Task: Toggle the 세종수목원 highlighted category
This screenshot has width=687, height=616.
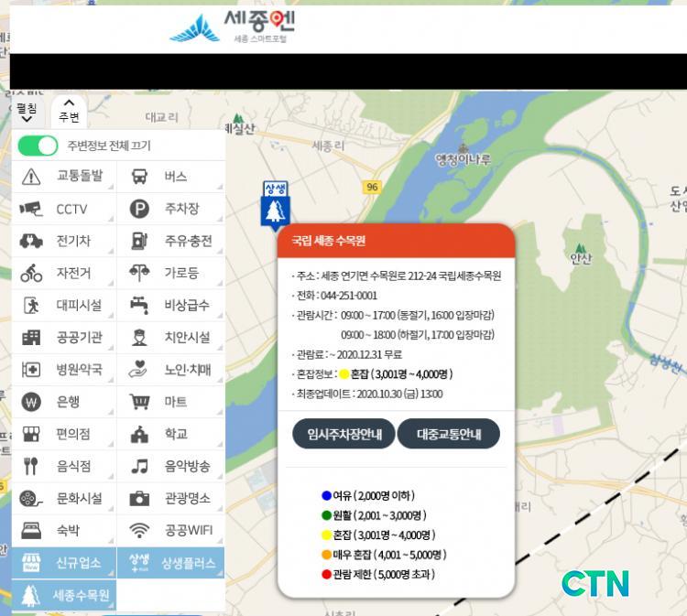Action: coord(64,595)
